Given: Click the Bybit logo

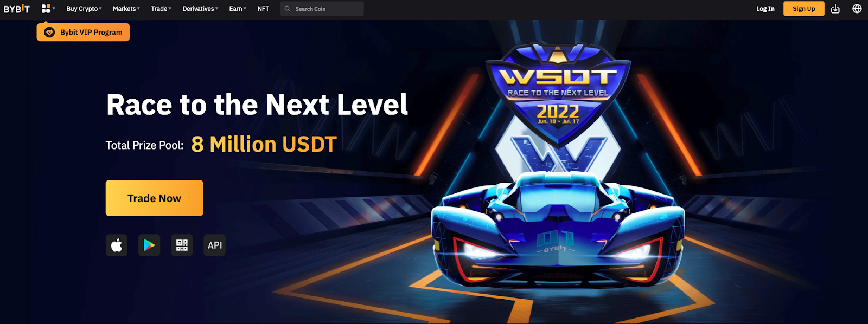Looking at the screenshot, I should tap(17, 9).
